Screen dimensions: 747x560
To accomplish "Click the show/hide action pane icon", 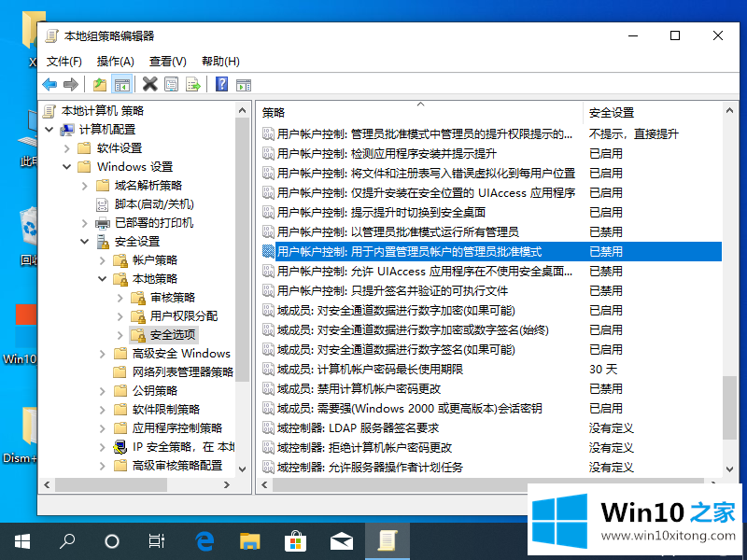I will coord(244,85).
